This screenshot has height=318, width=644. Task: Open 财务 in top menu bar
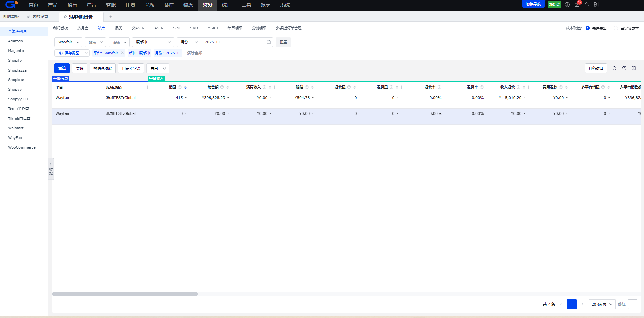tap(207, 5)
